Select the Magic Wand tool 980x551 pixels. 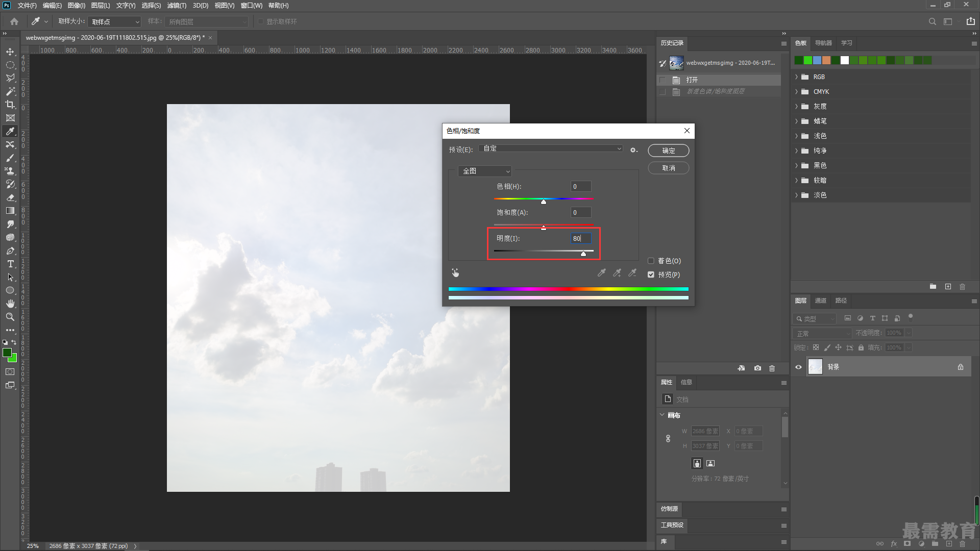tap(10, 91)
